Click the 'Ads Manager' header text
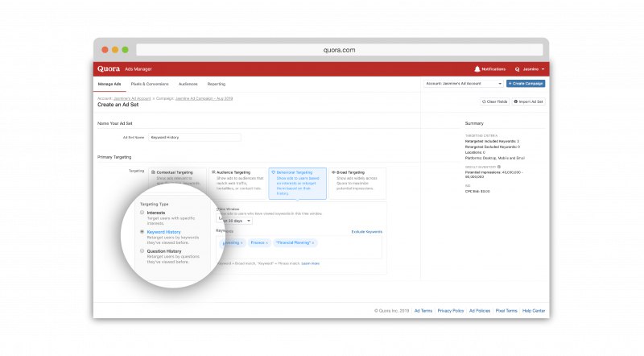 pyautogui.click(x=138, y=69)
